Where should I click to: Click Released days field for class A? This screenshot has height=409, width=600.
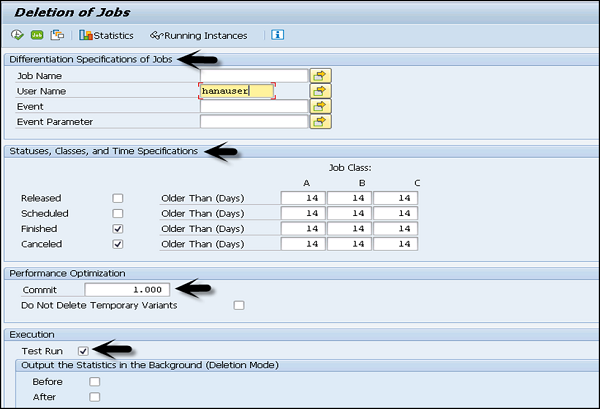tap(303, 198)
